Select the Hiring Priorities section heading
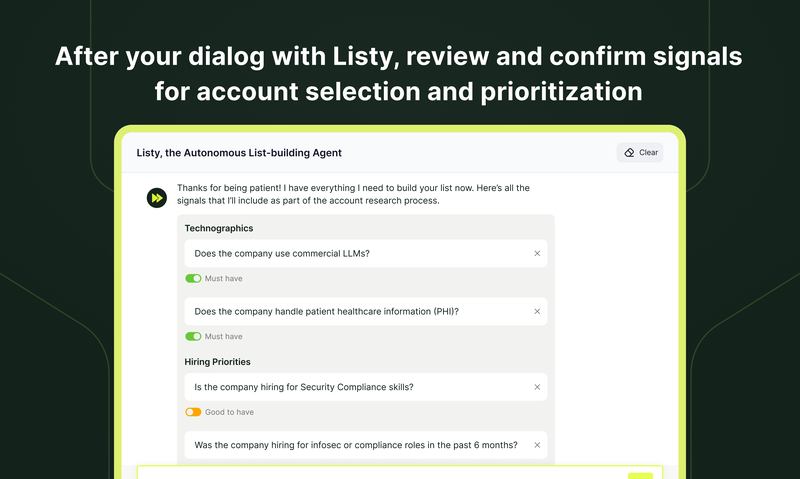 coord(217,362)
